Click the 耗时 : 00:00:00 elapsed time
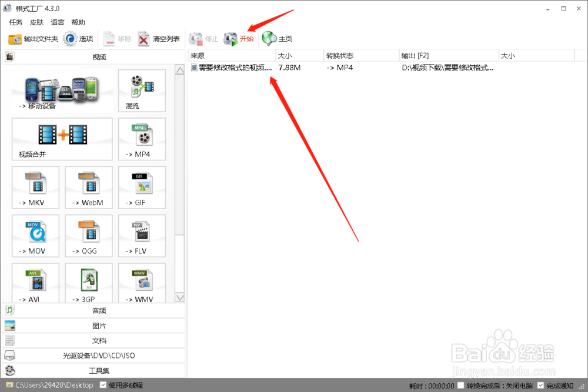Viewport: 588px width, 392px height. (431, 386)
